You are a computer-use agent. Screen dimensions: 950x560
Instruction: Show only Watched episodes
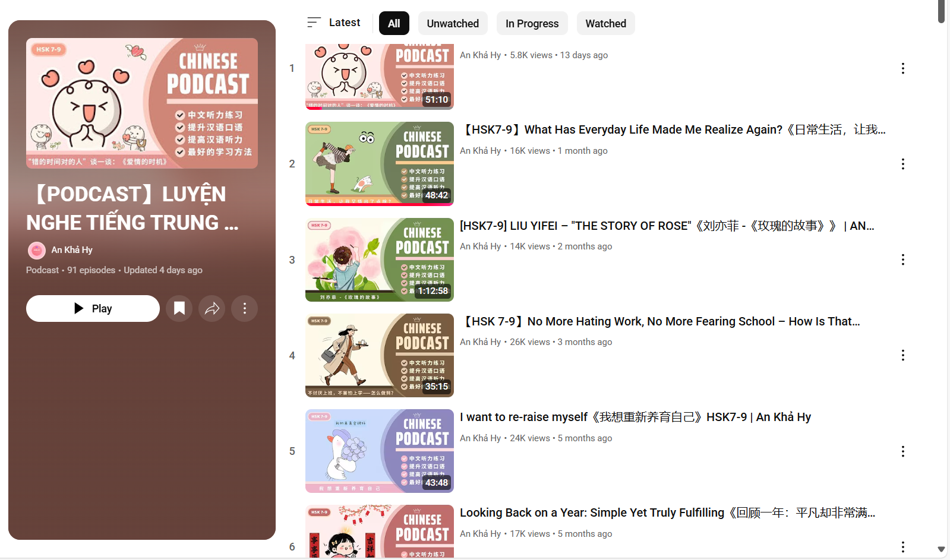[605, 23]
